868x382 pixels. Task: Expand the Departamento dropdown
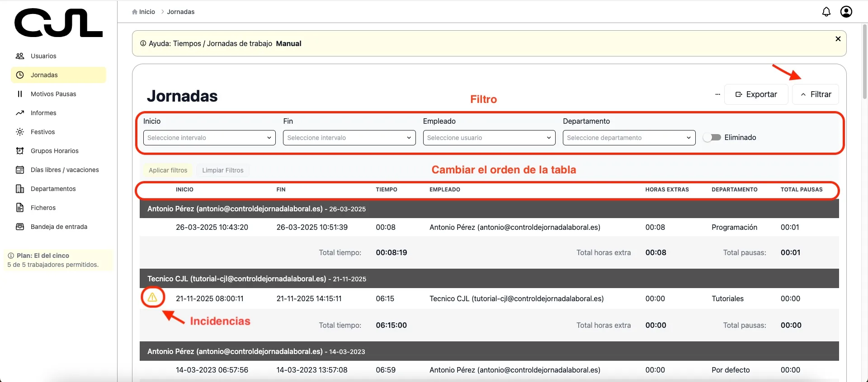[x=628, y=138]
